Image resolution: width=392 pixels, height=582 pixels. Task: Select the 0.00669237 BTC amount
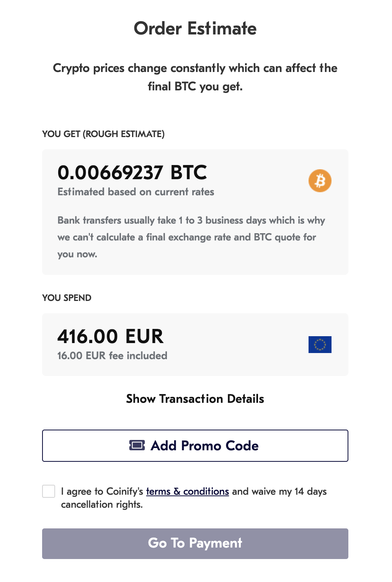pos(132,172)
